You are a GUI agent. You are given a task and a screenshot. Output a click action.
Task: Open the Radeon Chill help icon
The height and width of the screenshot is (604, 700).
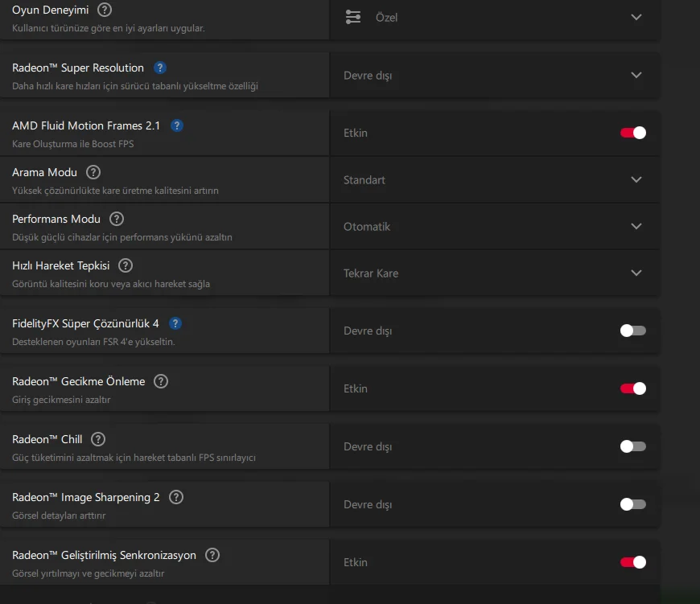tap(98, 439)
